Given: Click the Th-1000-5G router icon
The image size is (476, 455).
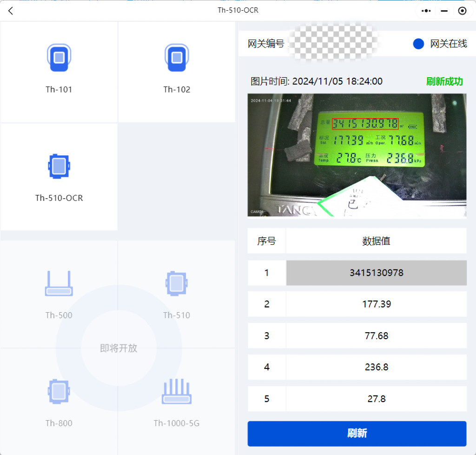Looking at the screenshot, I should [177, 392].
